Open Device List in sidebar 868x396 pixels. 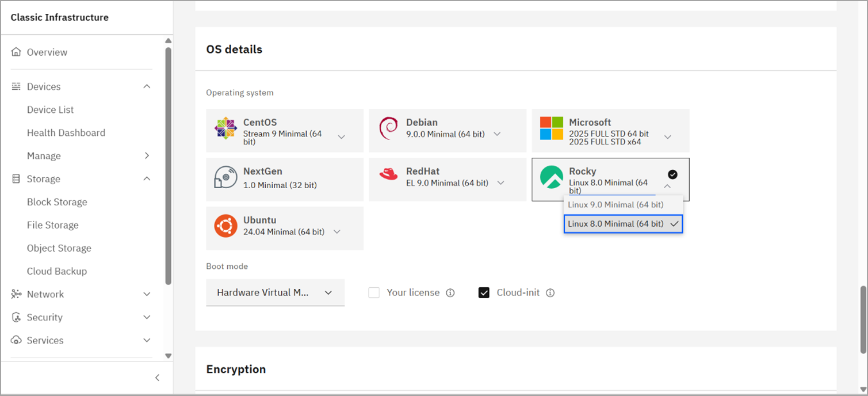pos(50,109)
